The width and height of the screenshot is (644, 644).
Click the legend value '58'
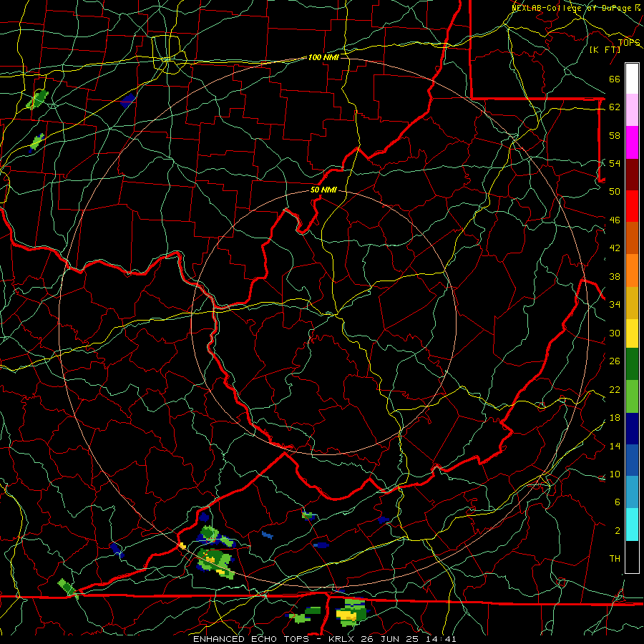[615, 135]
